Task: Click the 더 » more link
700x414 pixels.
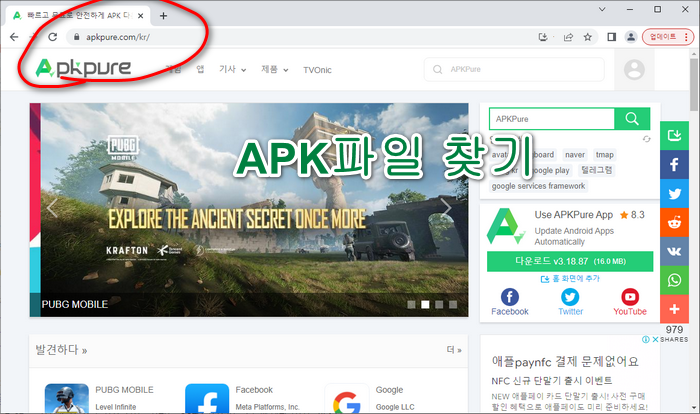Action: pyautogui.click(x=454, y=350)
